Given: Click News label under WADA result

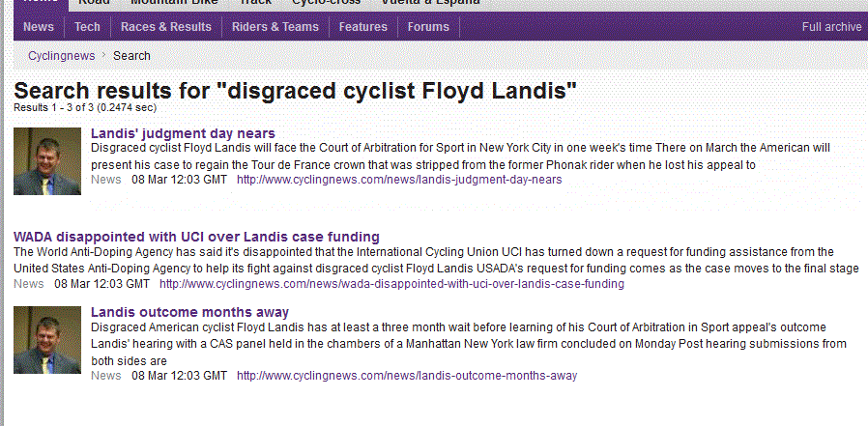Looking at the screenshot, I should coord(29,284).
